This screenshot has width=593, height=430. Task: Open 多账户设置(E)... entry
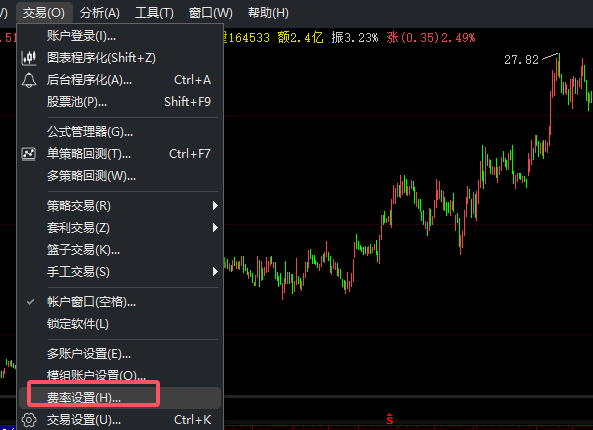pos(119,354)
